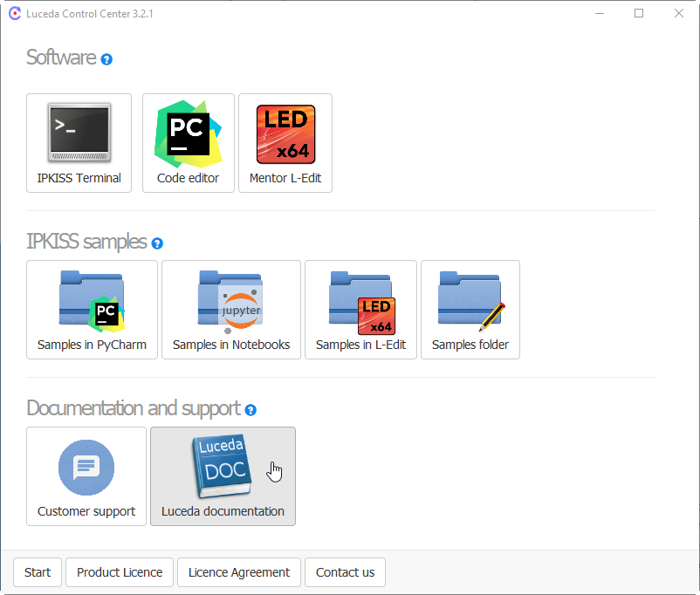This screenshot has width=700, height=595.
Task: Open Luceda documentation
Action: point(223,476)
